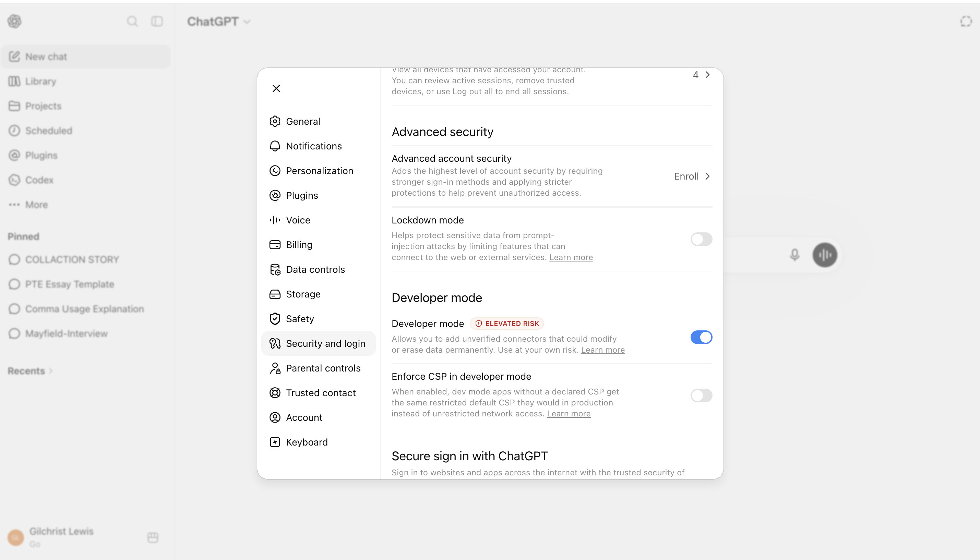Enable Enforce CSP in developer mode
This screenshot has height=560, width=980.
(x=701, y=395)
